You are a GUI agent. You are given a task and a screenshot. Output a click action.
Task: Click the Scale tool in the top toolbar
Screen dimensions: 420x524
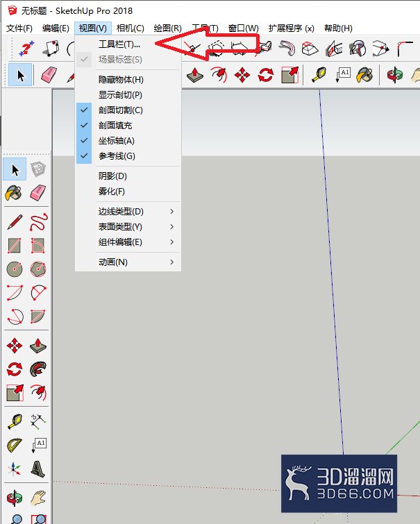click(289, 75)
